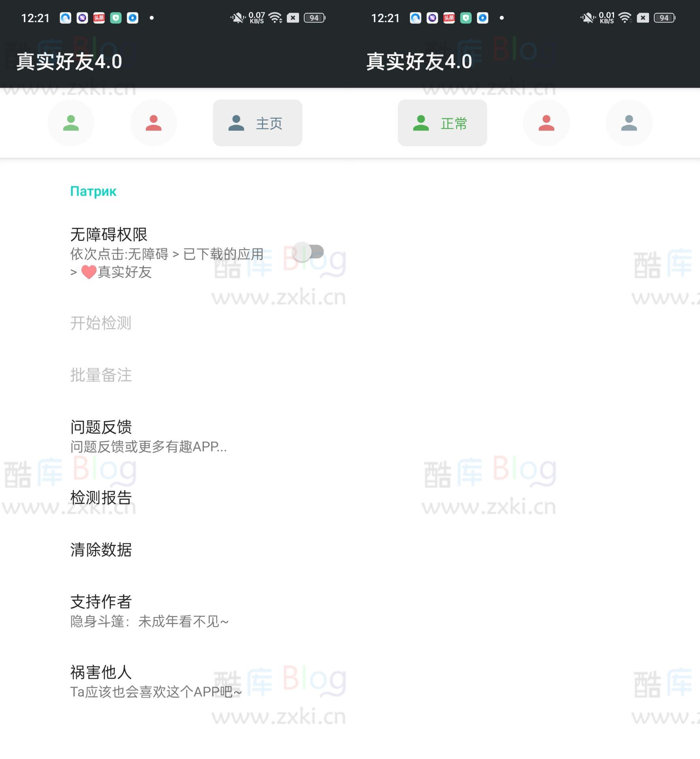Open the Патрик profile link
The height and width of the screenshot is (759, 700).
(x=93, y=191)
